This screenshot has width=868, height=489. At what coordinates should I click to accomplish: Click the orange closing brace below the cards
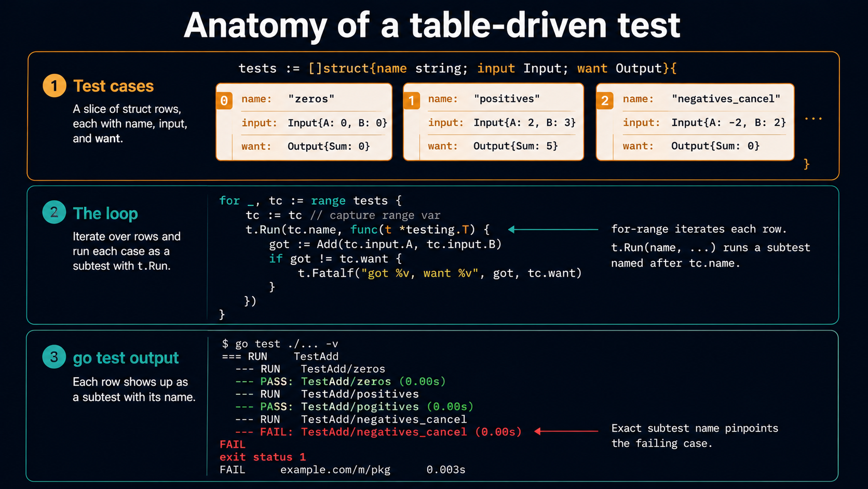806,164
